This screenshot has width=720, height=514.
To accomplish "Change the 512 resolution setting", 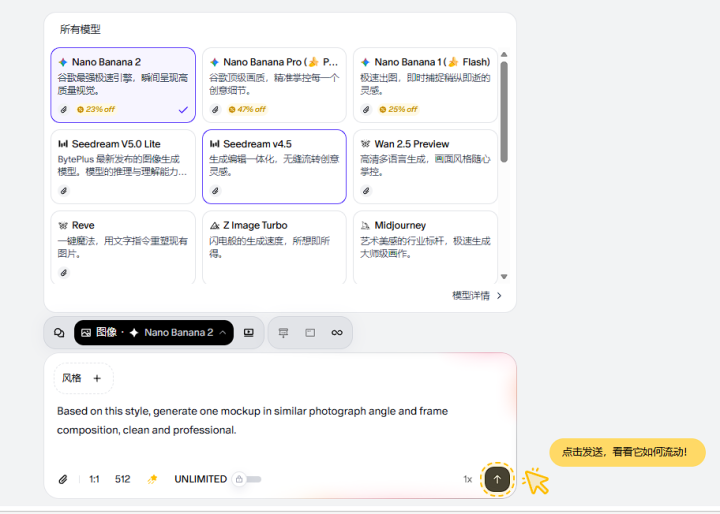I will pyautogui.click(x=123, y=479).
